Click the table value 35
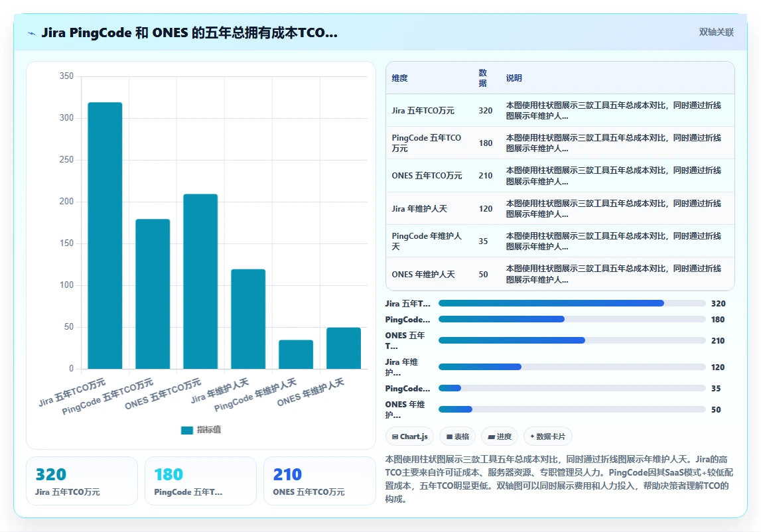 coord(483,241)
